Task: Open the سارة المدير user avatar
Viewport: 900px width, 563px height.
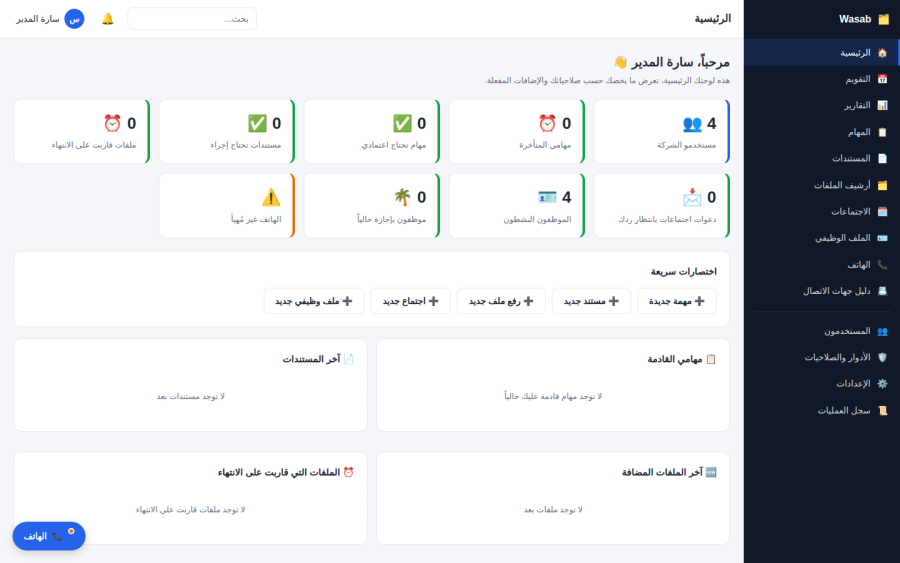Action: (74, 19)
